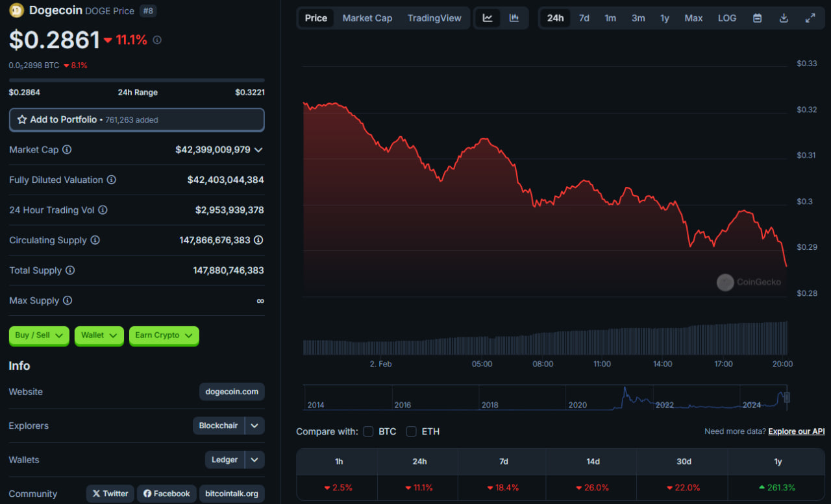The height and width of the screenshot is (504, 831).
Task: Select Max time range
Action: [x=693, y=18]
